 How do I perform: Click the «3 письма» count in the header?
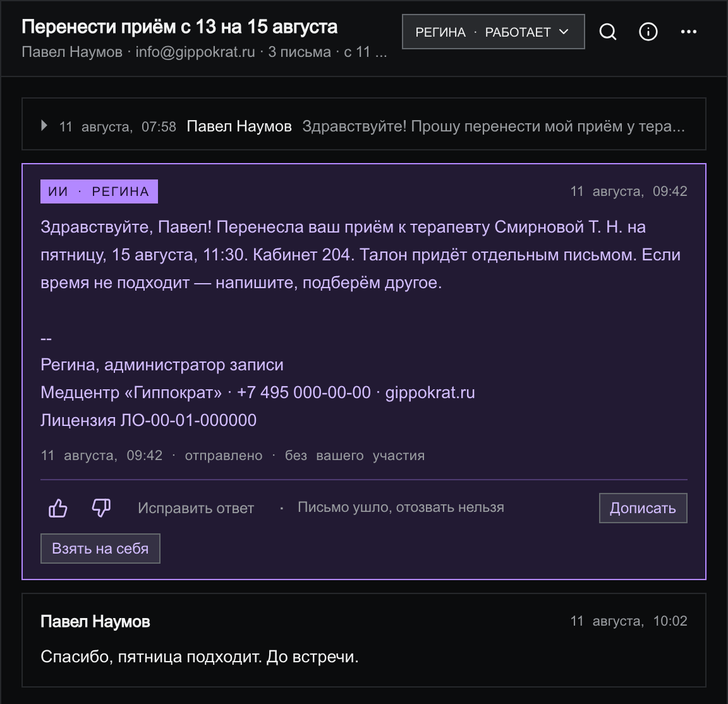tap(300, 52)
